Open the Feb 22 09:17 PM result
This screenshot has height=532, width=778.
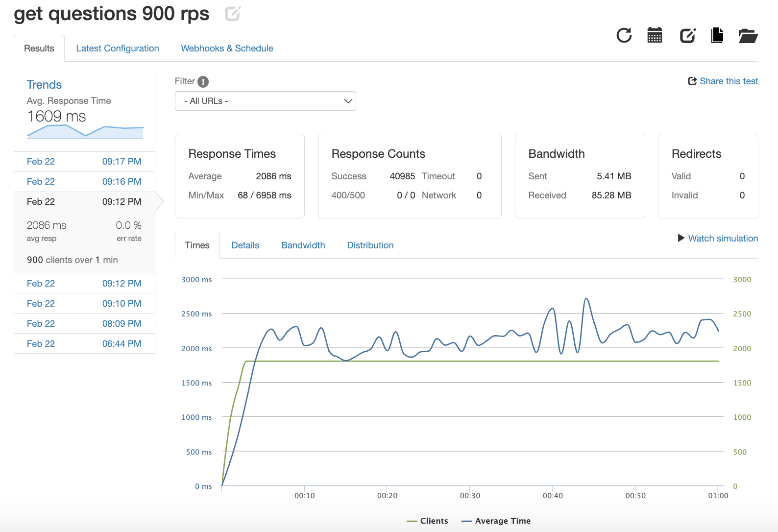coord(84,162)
